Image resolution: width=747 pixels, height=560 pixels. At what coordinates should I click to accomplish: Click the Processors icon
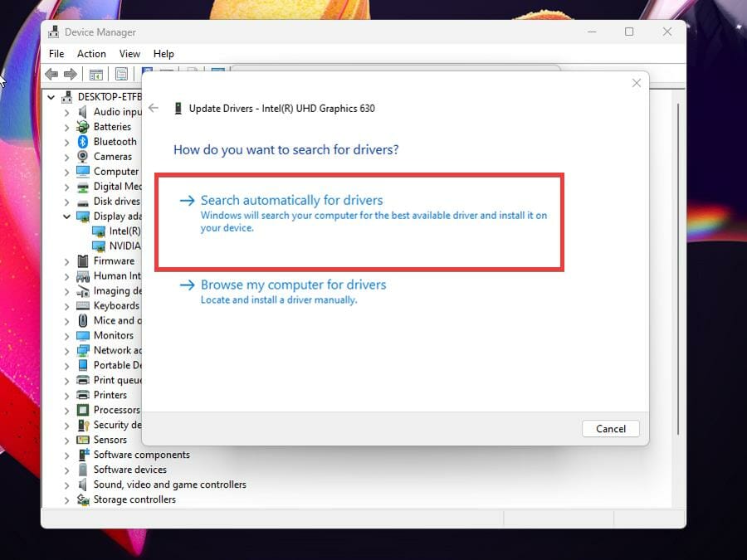[x=83, y=410]
